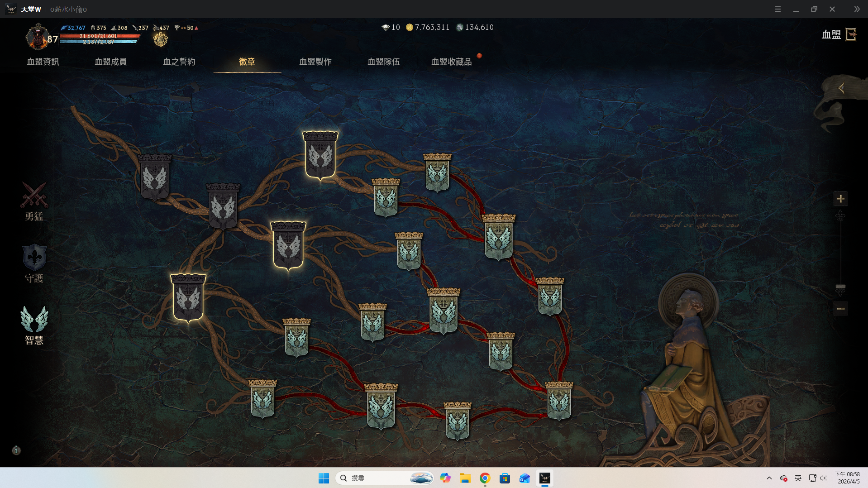Open the 血盟收藏品 tab
This screenshot has width=868, height=488.
point(451,62)
